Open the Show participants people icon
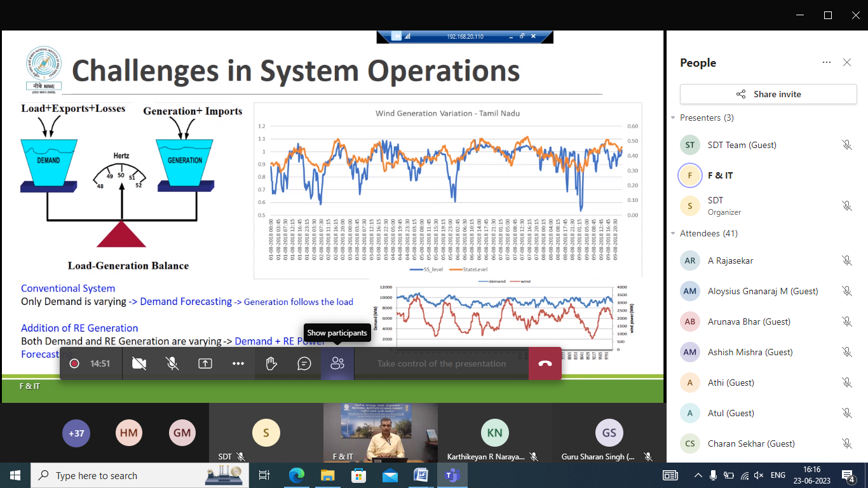The width and height of the screenshot is (868, 488). (x=337, y=363)
